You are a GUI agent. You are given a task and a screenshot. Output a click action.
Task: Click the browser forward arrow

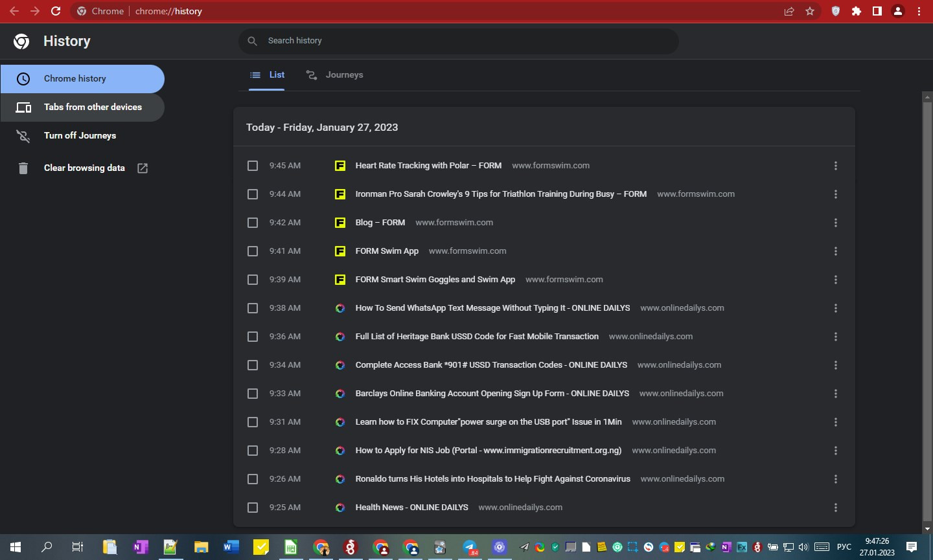click(x=35, y=11)
